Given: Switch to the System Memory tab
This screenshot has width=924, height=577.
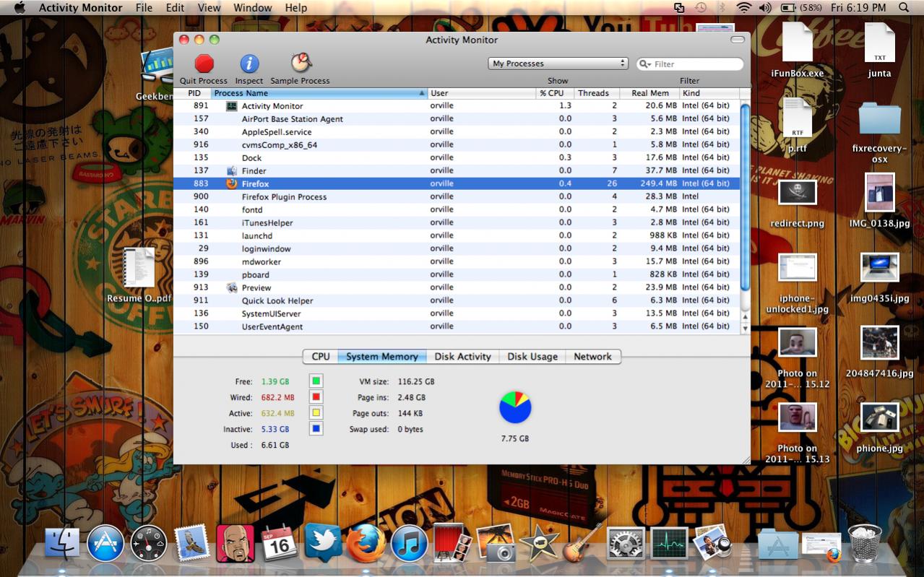Looking at the screenshot, I should [382, 357].
